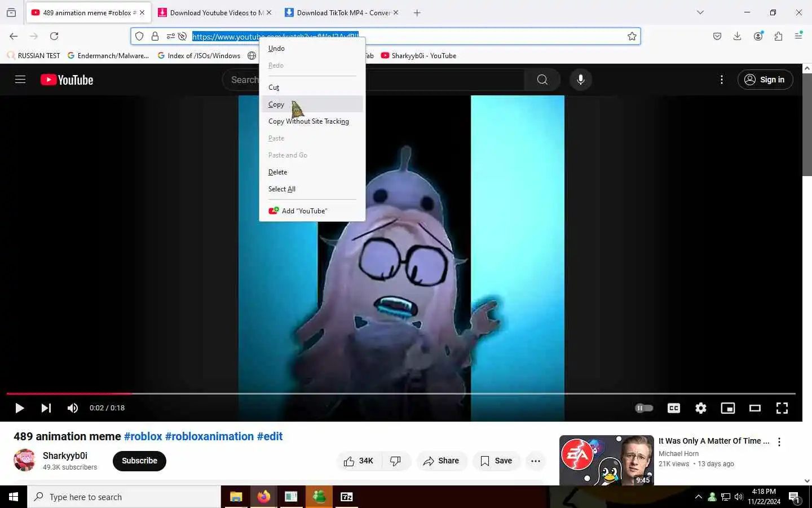Image resolution: width=812 pixels, height=508 pixels.
Task: Click Add "YouTube" search engine entry
Action: (311, 211)
